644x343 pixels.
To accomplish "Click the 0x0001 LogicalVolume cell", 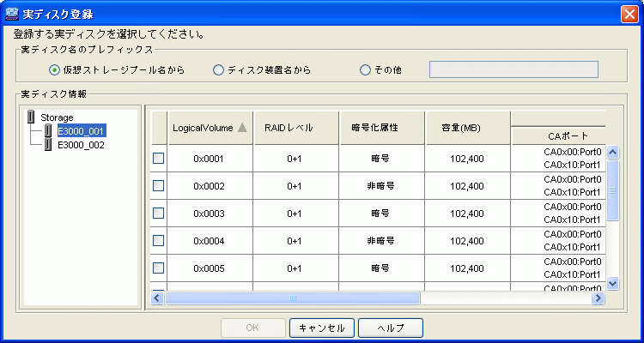I will [x=210, y=159].
